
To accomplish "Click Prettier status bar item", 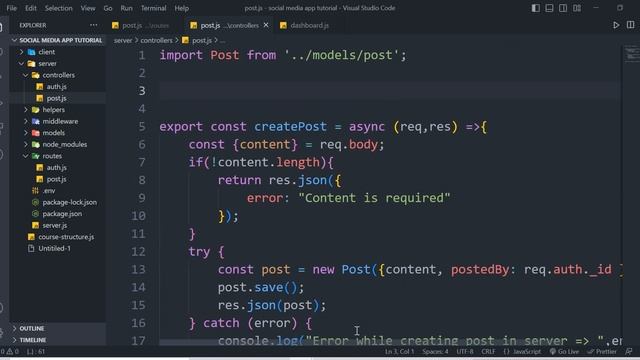I will click(602, 351).
